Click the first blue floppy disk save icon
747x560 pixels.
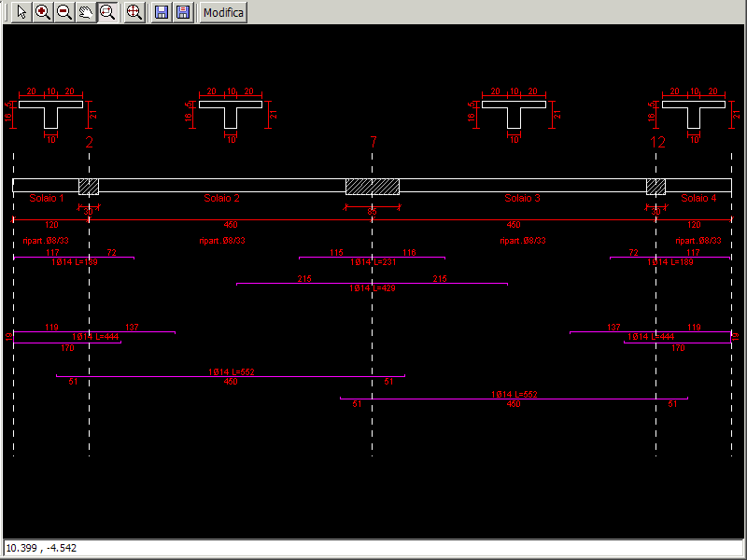click(162, 12)
